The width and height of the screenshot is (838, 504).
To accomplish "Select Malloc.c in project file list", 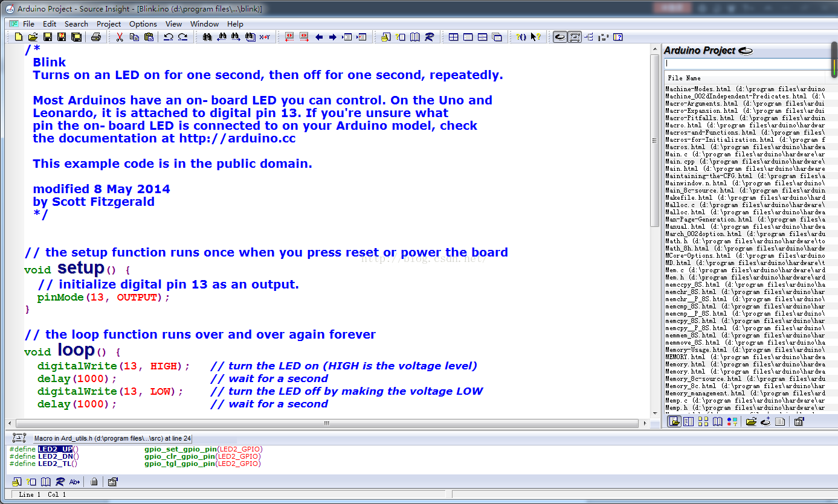I will pyautogui.click(x=744, y=205).
